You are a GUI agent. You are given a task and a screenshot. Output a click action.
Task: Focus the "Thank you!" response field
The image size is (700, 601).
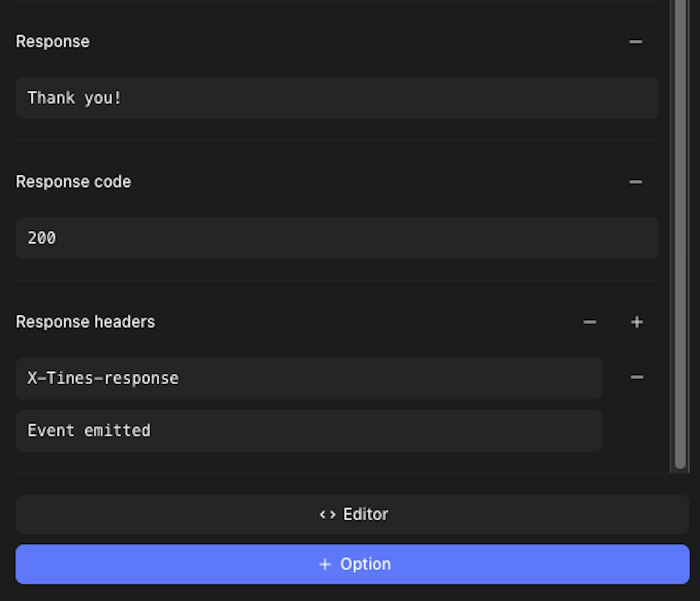point(337,98)
